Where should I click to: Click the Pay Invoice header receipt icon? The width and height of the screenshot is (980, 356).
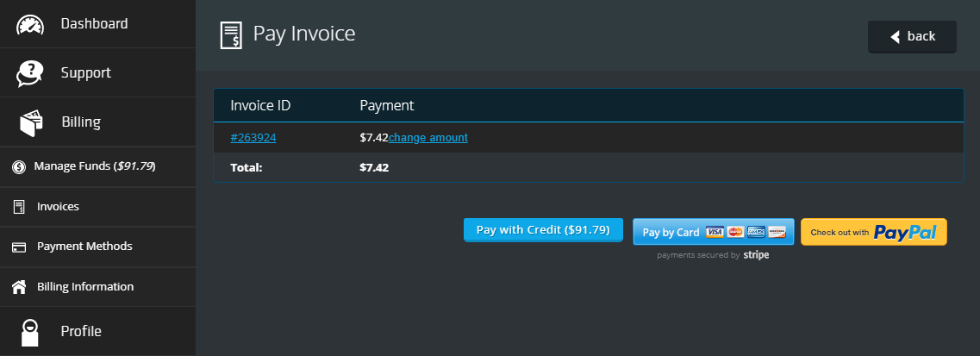pyautogui.click(x=231, y=34)
